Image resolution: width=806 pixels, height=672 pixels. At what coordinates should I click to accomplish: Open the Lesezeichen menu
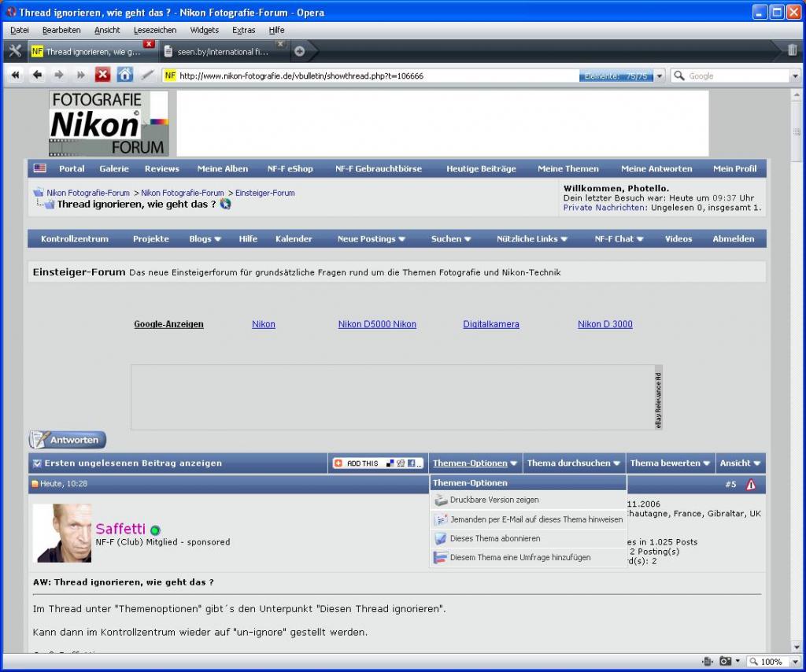pyautogui.click(x=155, y=30)
